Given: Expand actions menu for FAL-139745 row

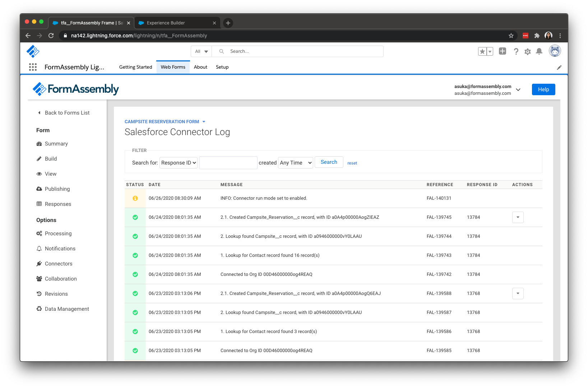Looking at the screenshot, I should [x=518, y=217].
